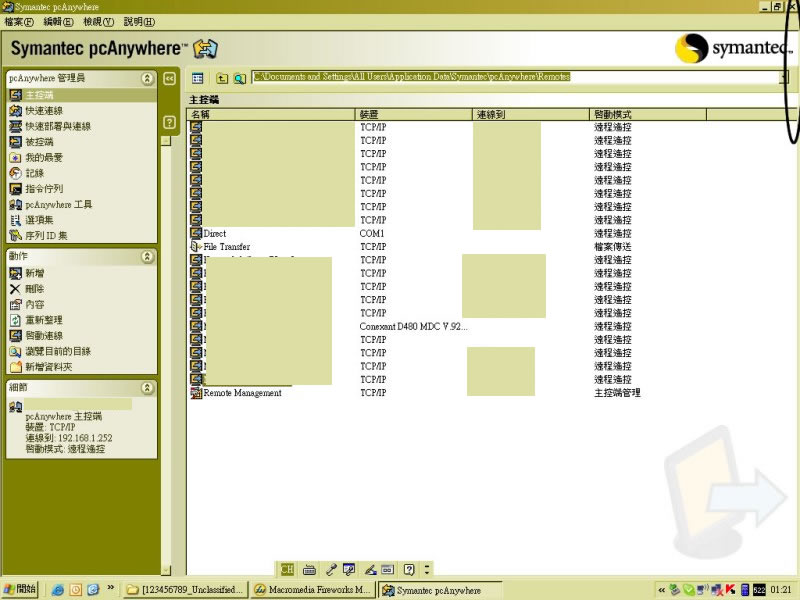Sort by 名稱 column header
The image size is (800, 600).
click(x=271, y=114)
